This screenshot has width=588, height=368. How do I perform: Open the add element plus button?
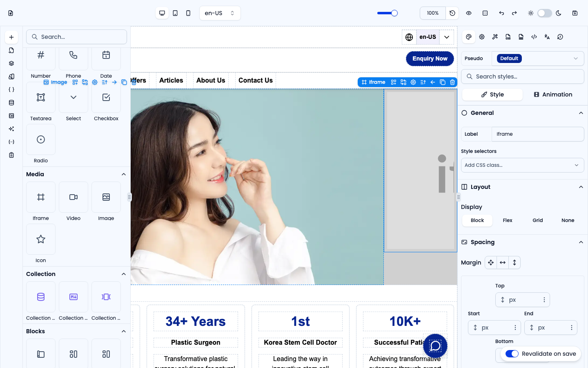[11, 37]
